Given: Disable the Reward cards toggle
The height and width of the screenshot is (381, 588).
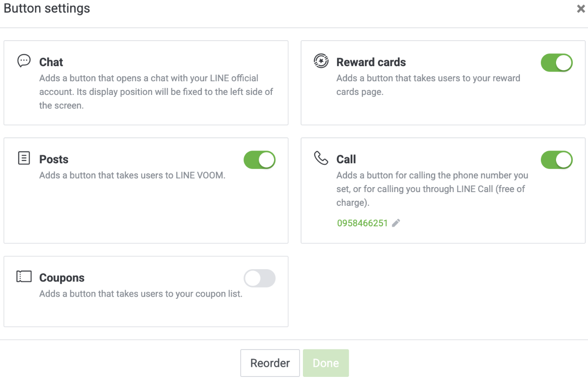Looking at the screenshot, I should [556, 63].
